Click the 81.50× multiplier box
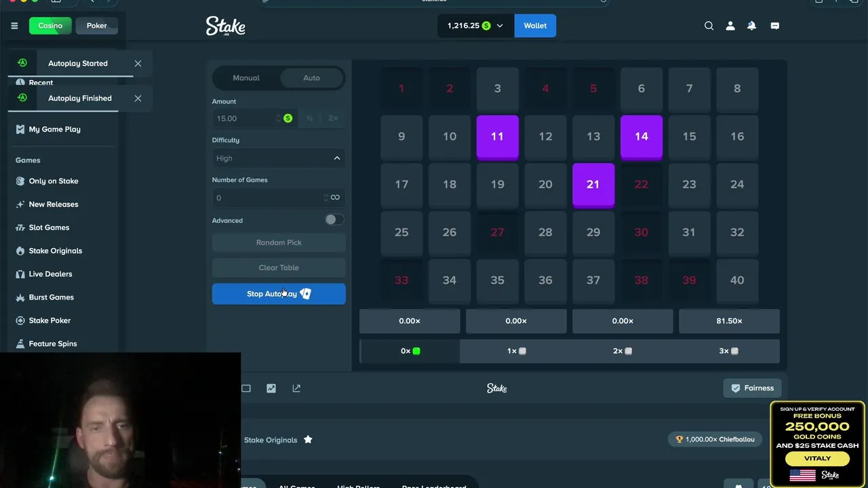This screenshot has height=488, width=868. [x=729, y=321]
